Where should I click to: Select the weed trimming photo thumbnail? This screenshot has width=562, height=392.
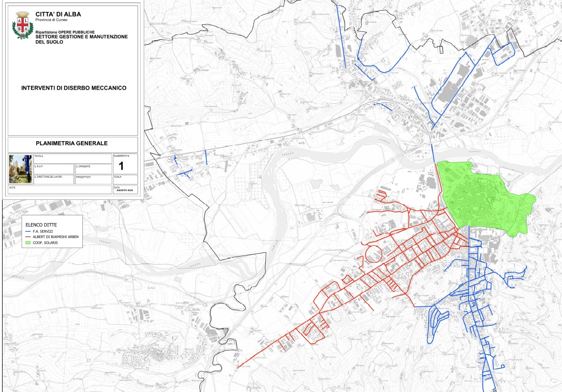point(21,169)
